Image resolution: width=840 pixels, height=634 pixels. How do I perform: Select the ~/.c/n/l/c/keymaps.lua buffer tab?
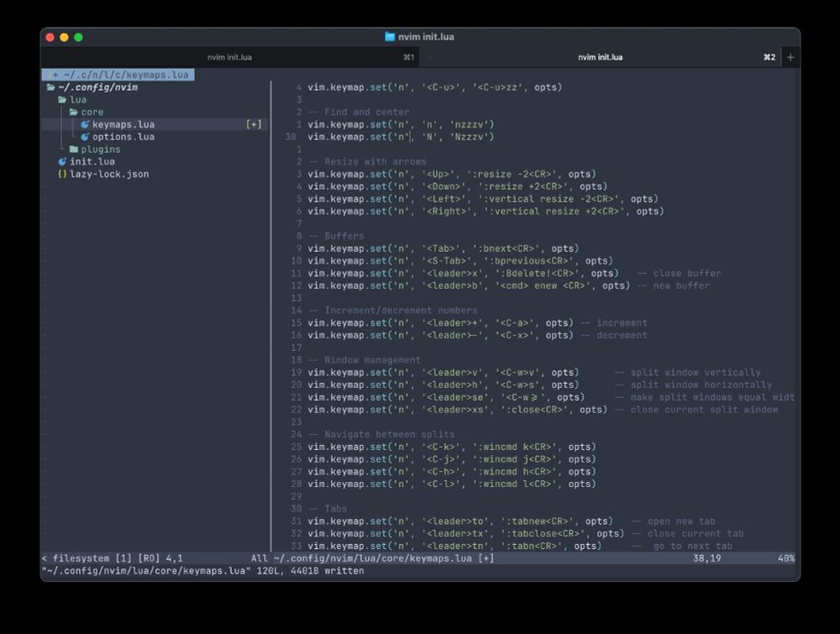click(118, 75)
